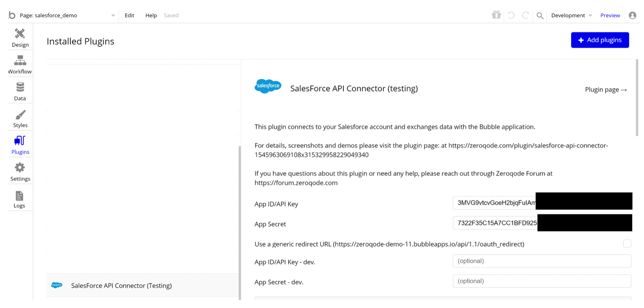Click the Add plugins button
The width and height of the screenshot is (644, 308).
click(x=600, y=40)
